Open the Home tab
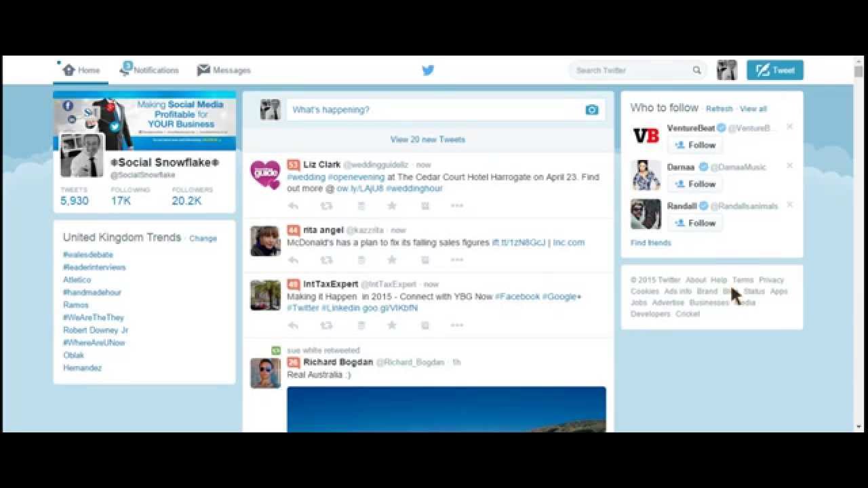This screenshot has height=488, width=868. pyautogui.click(x=81, y=70)
